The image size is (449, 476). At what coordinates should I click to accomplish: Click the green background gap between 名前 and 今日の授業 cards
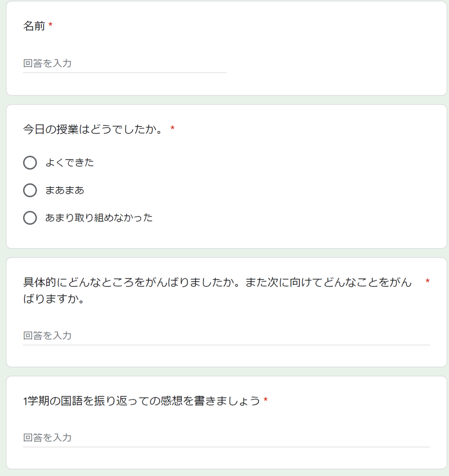tap(226, 100)
